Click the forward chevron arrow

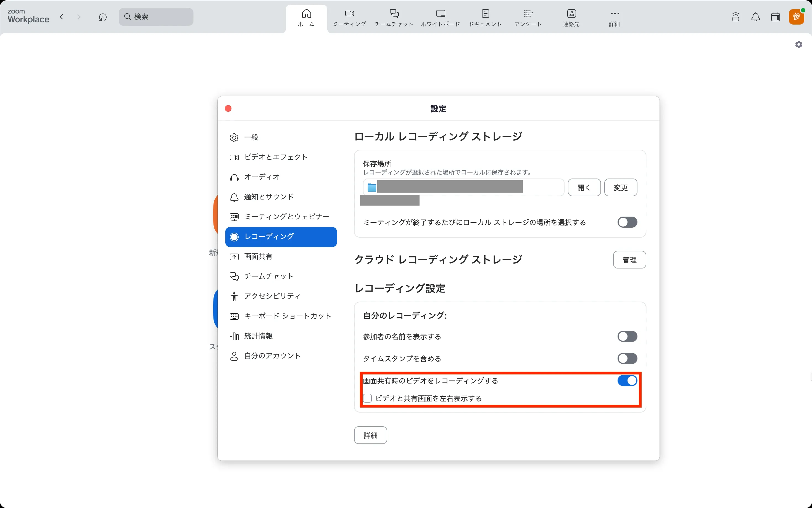coord(79,17)
